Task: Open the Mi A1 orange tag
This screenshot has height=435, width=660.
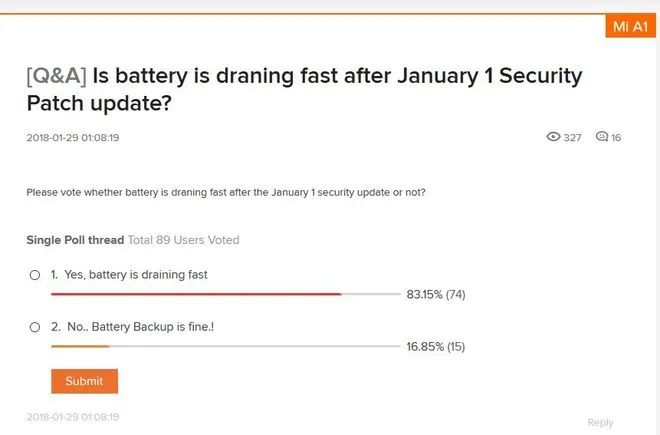Action: tap(630, 27)
